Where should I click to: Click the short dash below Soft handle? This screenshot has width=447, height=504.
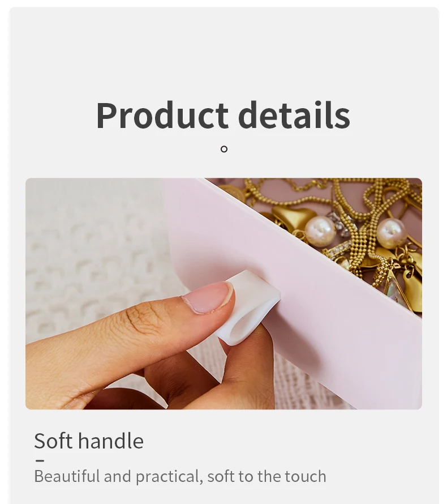(40, 460)
